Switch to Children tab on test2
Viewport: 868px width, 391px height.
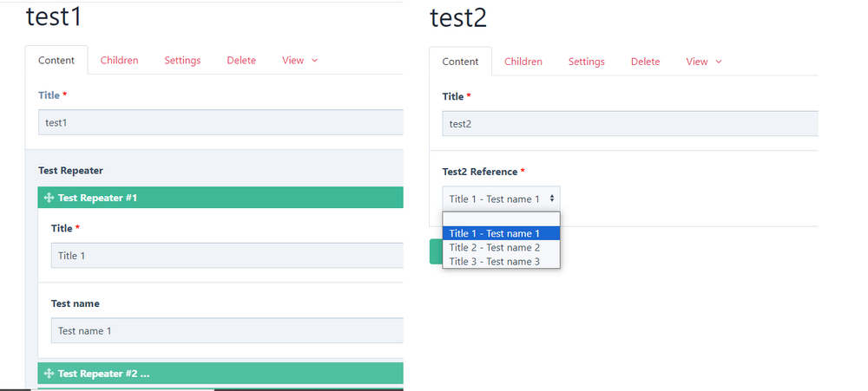coord(523,62)
